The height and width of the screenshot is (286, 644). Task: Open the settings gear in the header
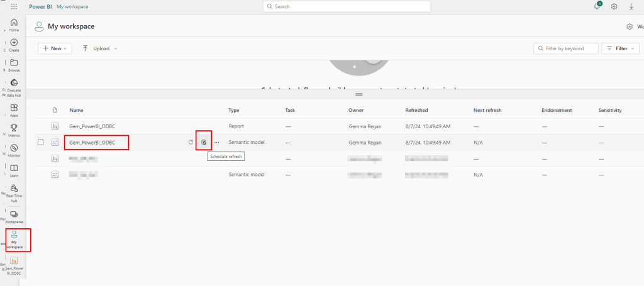point(614,6)
